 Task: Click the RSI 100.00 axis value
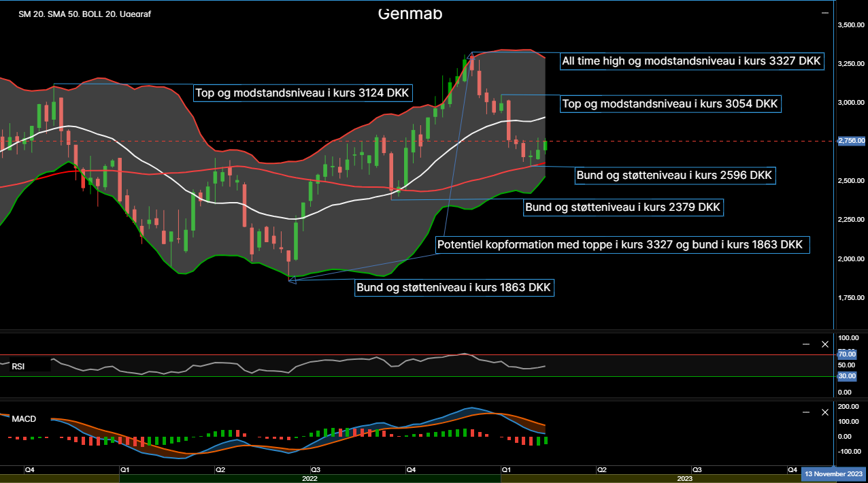pyautogui.click(x=848, y=338)
